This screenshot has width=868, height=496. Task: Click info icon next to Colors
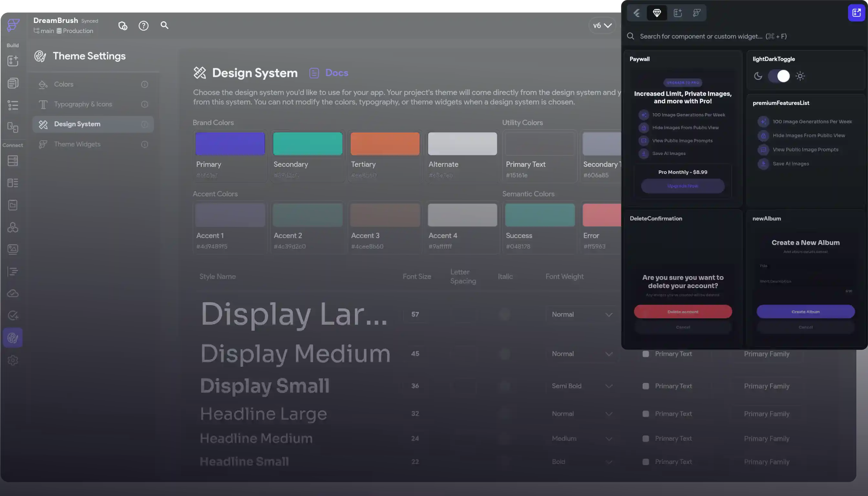144,84
